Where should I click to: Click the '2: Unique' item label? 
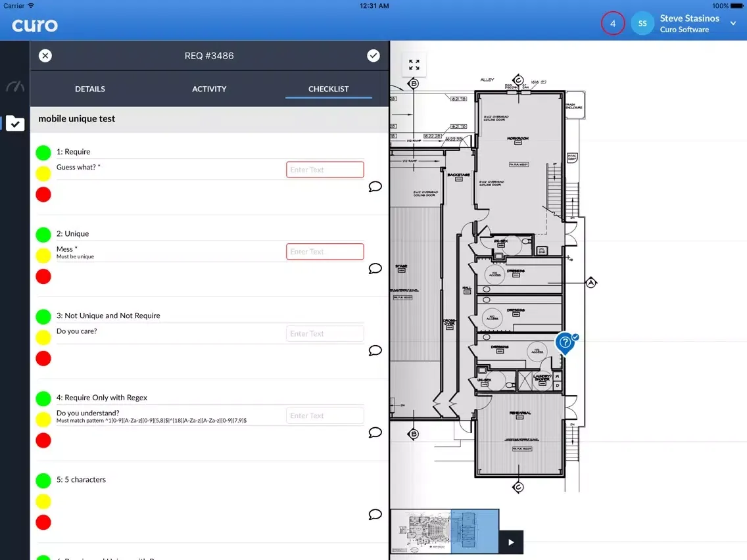(x=72, y=233)
